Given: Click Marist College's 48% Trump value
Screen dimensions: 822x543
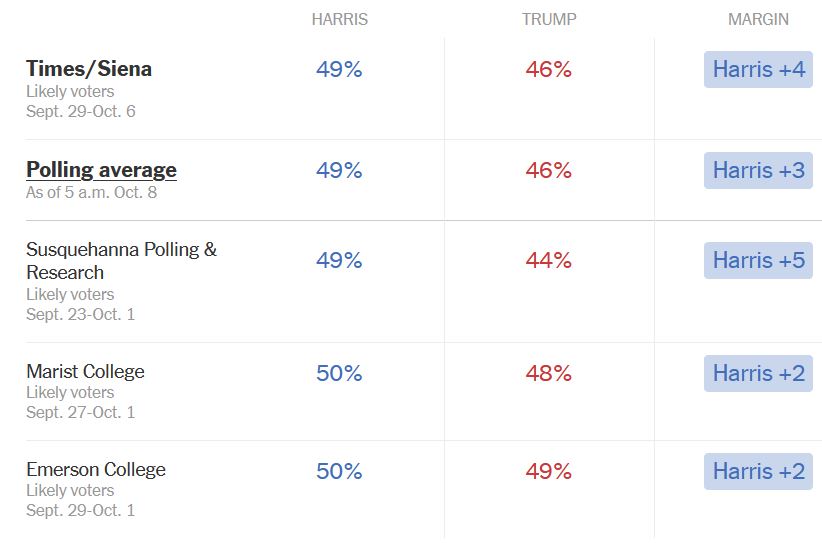Looking at the screenshot, I should pyautogui.click(x=549, y=374).
